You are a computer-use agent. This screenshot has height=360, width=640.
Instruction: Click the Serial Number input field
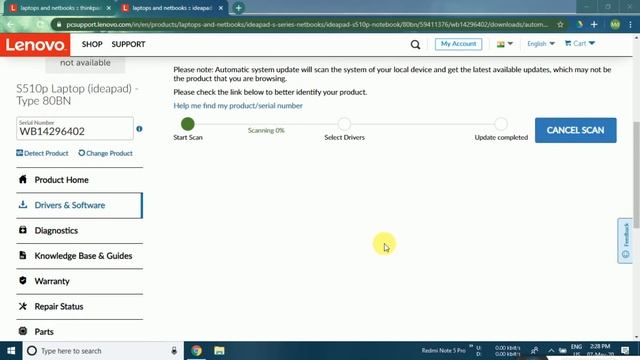[75, 129]
